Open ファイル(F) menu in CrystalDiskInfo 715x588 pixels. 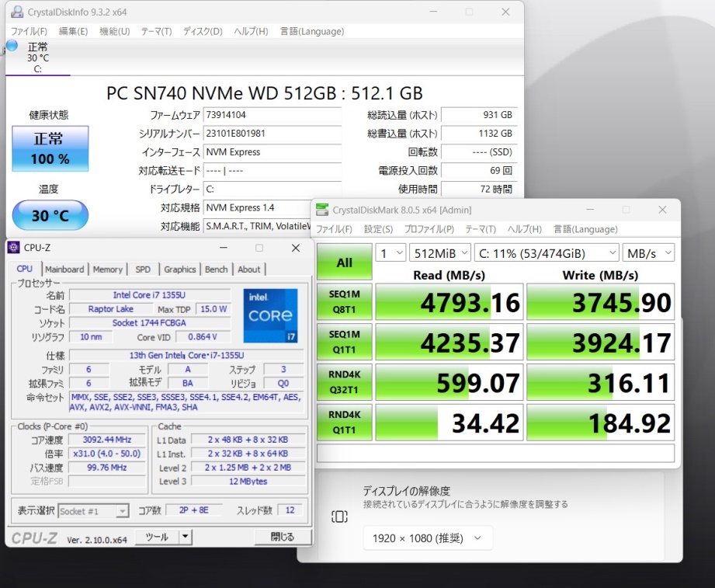pos(30,32)
